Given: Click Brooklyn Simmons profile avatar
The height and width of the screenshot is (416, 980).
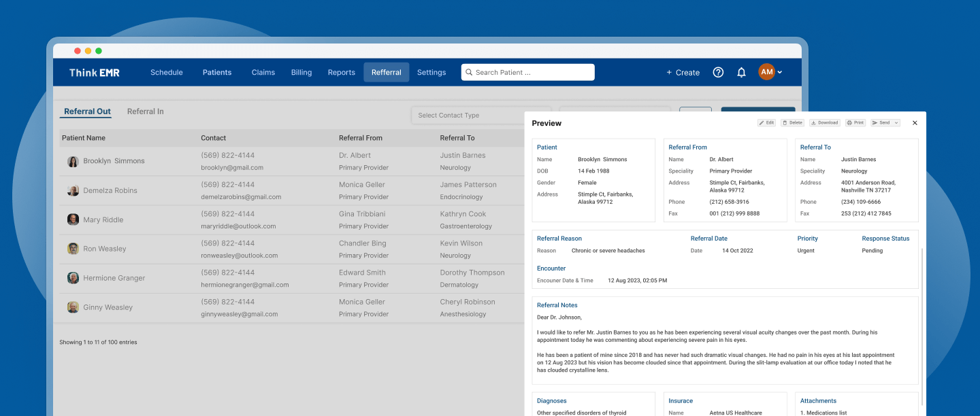Looking at the screenshot, I should coord(73,161).
